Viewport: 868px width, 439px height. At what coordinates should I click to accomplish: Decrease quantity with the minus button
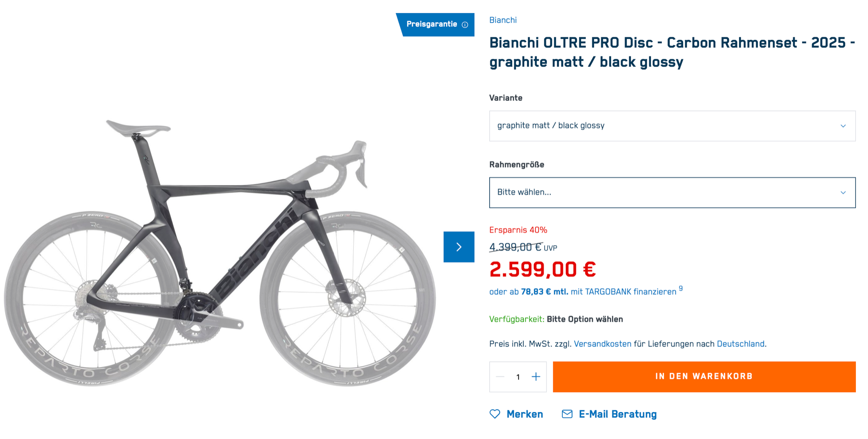[x=500, y=377]
